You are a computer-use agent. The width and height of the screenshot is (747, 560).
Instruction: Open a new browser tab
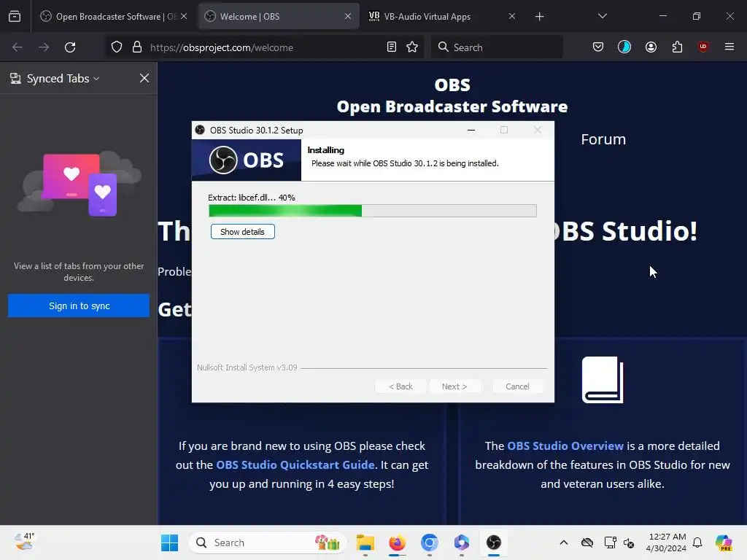point(539,17)
